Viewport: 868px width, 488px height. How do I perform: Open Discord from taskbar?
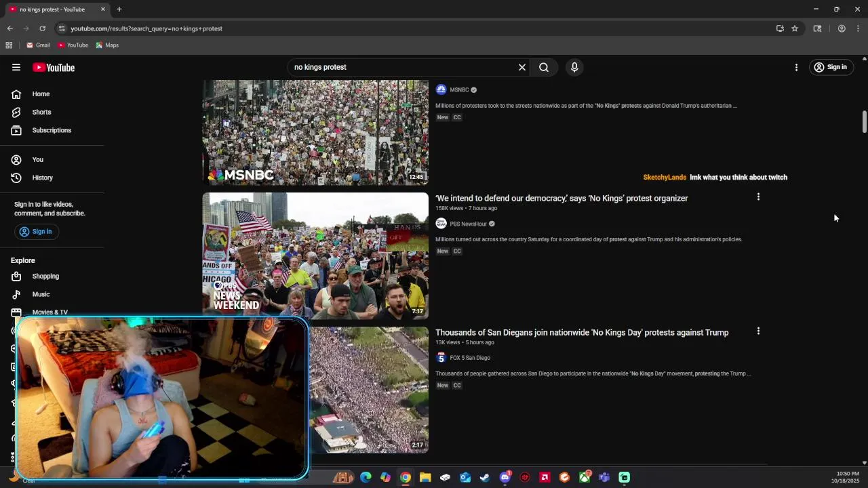tap(505, 477)
